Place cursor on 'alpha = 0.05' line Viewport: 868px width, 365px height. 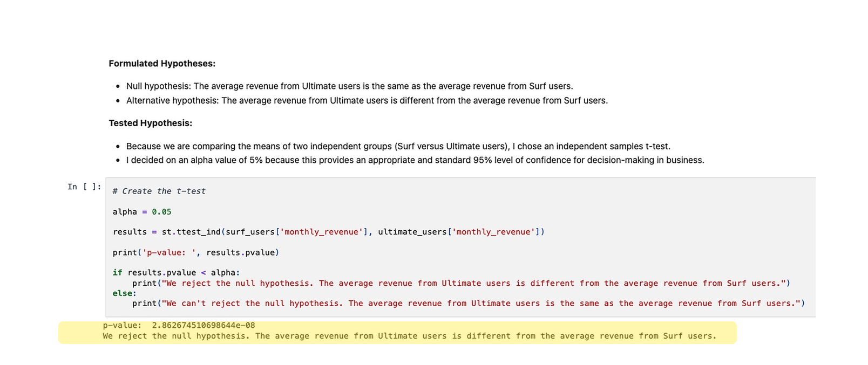click(x=142, y=212)
